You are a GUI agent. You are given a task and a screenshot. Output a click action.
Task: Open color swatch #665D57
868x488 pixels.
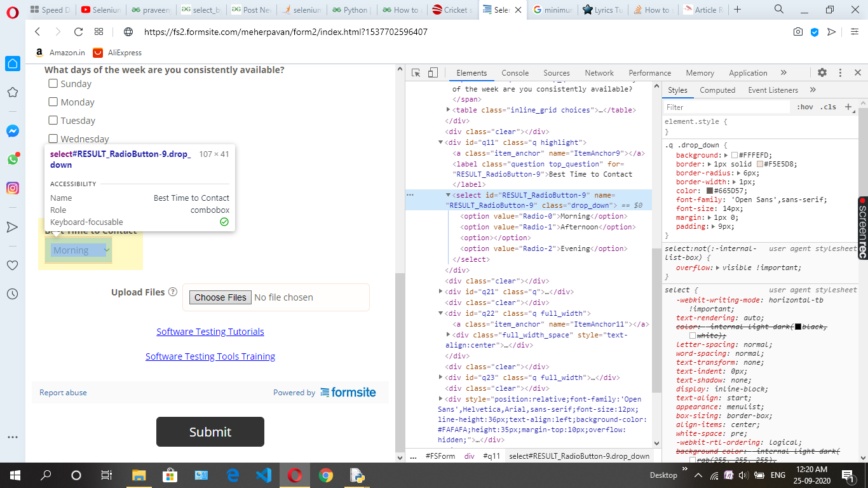point(709,191)
